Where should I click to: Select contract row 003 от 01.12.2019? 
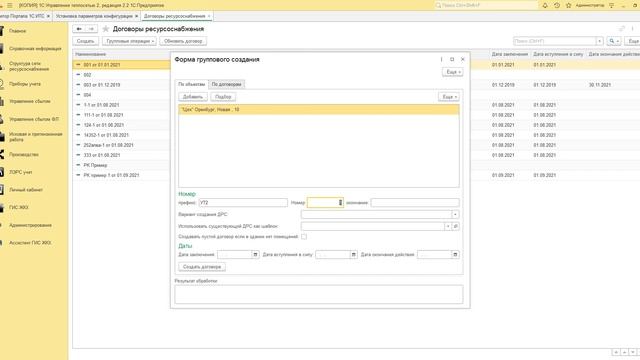122,85
